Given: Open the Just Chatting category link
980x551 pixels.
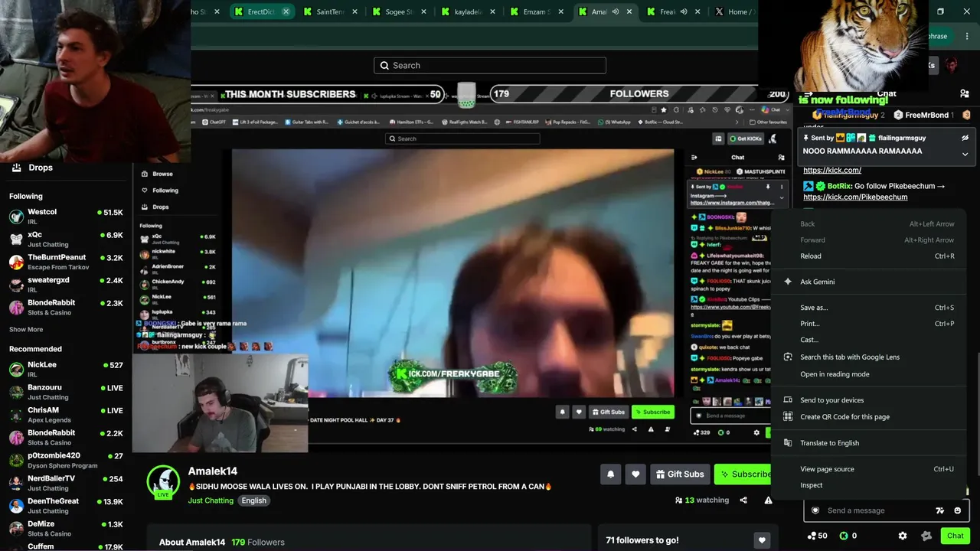Looking at the screenshot, I should (x=211, y=500).
